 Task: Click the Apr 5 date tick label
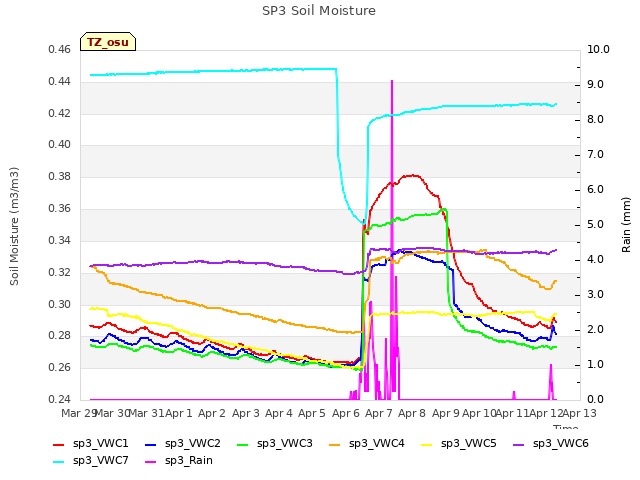tap(312, 413)
